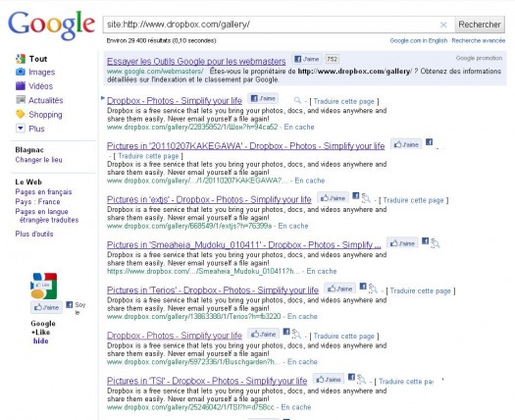Open Google.com in English link
The image size is (515, 420).
[x=419, y=40]
